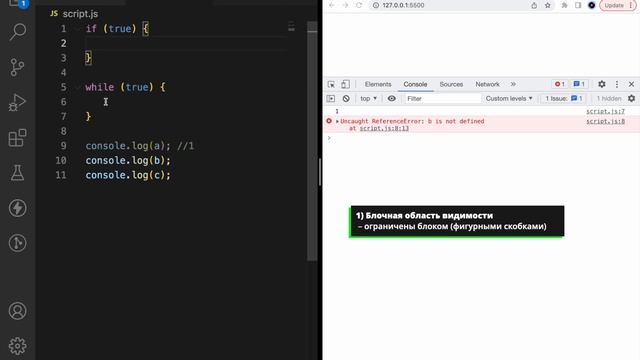This screenshot has height=360, width=640.
Task: Open the lightning bolt sidebar view
Action: (18, 208)
